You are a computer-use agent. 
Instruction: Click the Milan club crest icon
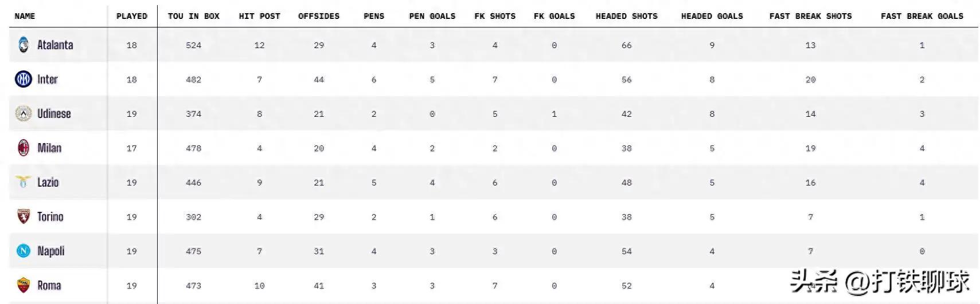[x=24, y=148]
